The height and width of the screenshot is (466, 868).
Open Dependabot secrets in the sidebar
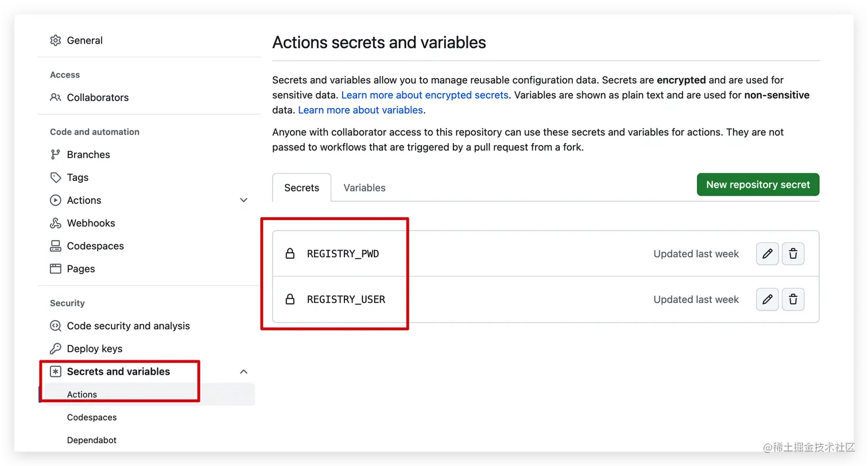(92, 440)
